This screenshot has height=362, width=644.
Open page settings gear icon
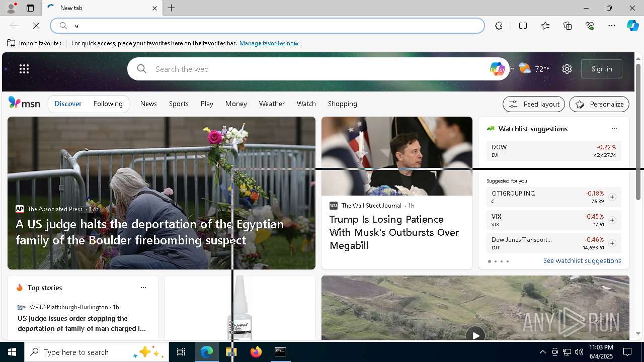pos(567,69)
